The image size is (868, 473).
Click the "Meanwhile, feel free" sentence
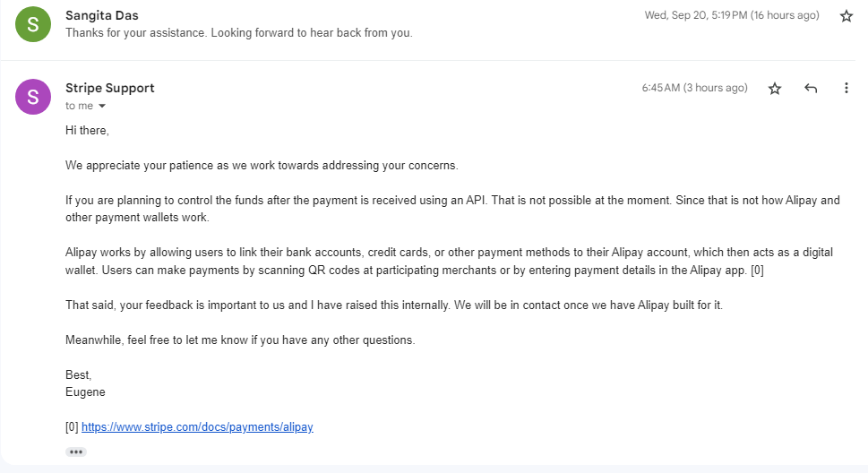point(240,340)
